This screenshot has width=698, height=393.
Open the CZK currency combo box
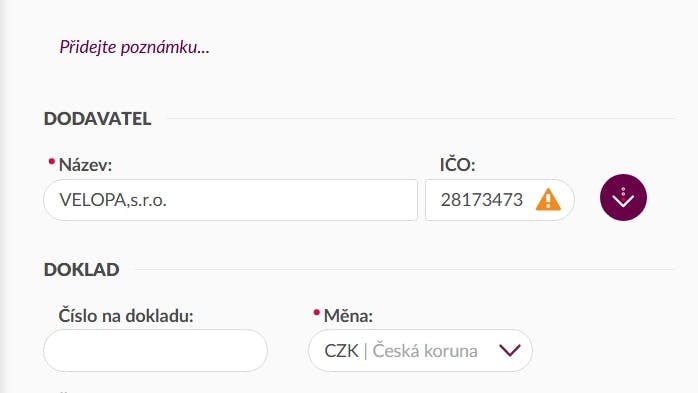[x=420, y=351]
